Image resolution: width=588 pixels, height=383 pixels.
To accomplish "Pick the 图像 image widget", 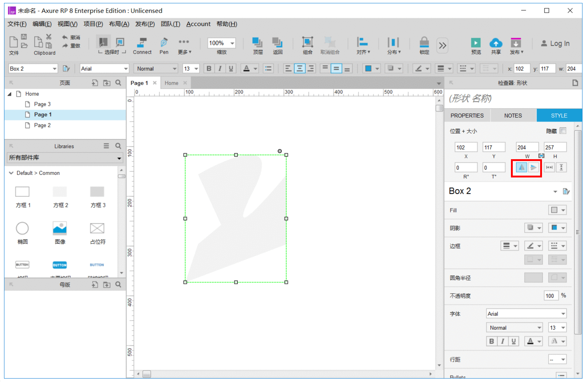I will coord(60,233).
